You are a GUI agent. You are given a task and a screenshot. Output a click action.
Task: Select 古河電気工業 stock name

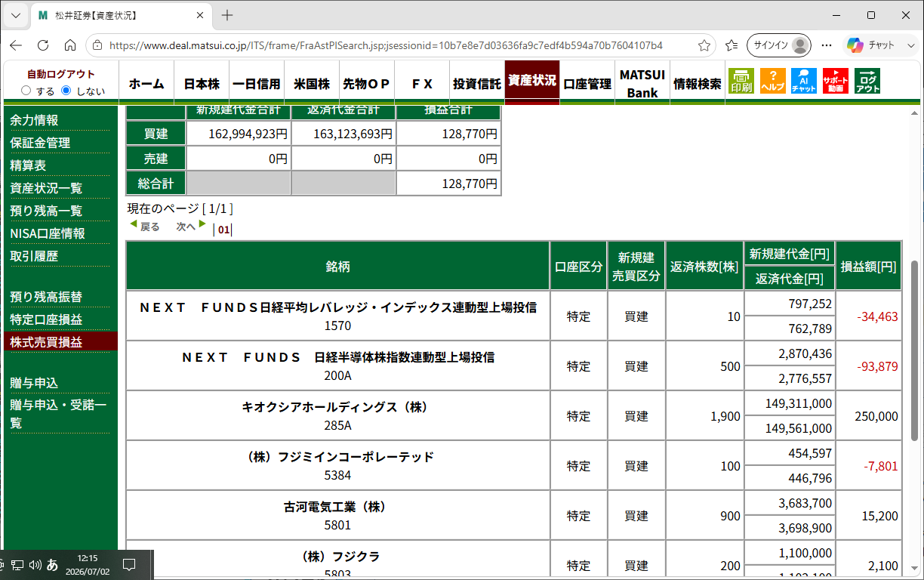pyautogui.click(x=335, y=507)
